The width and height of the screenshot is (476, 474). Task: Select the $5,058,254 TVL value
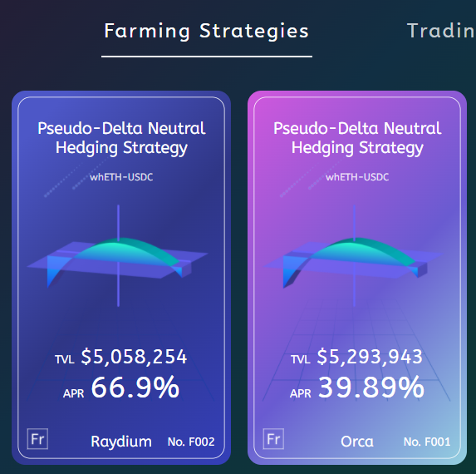pyautogui.click(x=134, y=357)
